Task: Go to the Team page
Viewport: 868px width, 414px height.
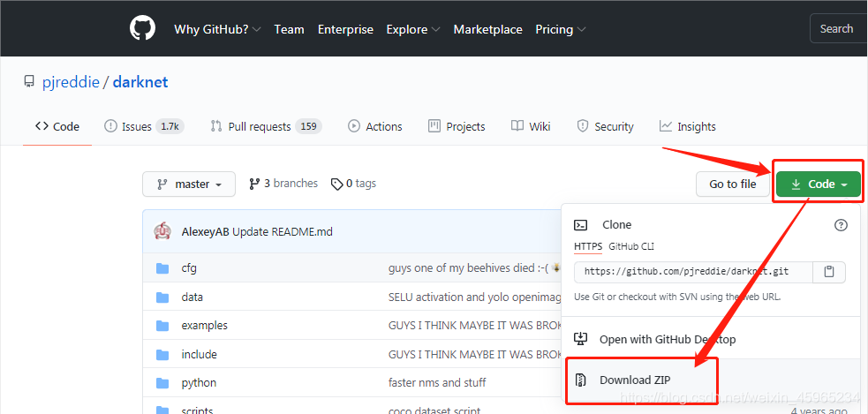Action: tap(289, 29)
